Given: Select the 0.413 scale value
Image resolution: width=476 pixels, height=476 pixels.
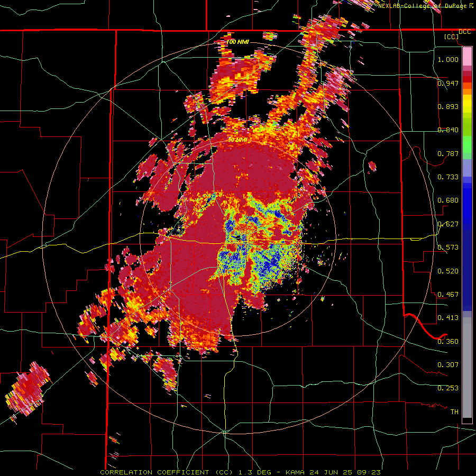Looking at the screenshot, I should [448, 318].
